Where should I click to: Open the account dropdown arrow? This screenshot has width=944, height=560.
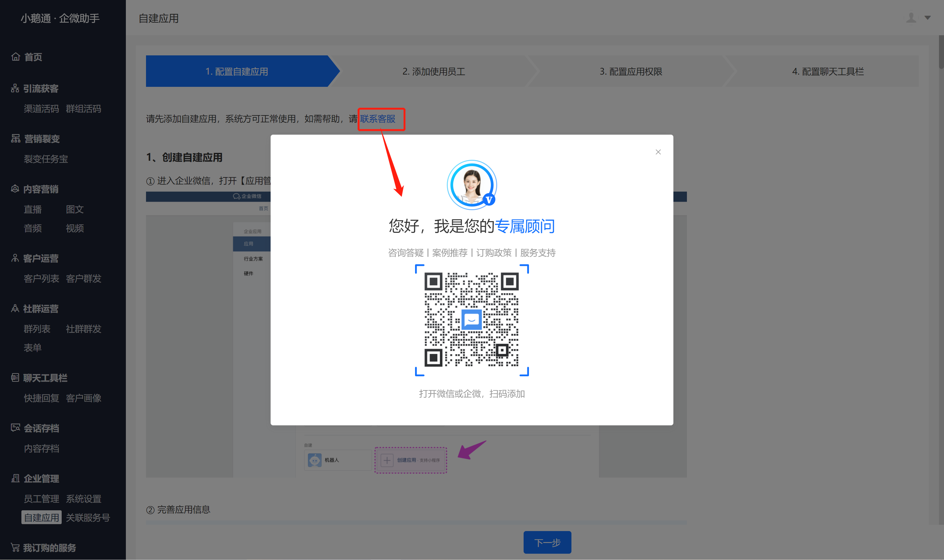point(927,18)
